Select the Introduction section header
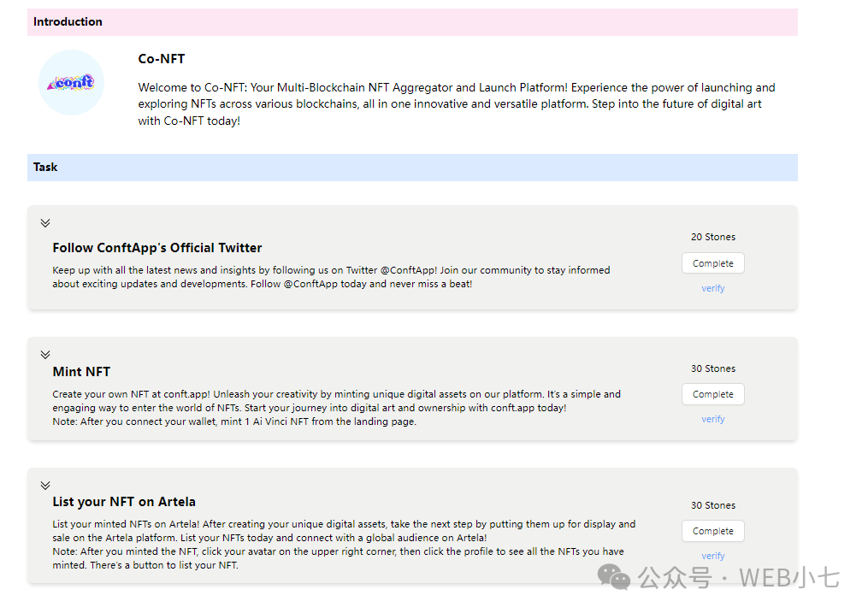This screenshot has width=868, height=613. pos(68,22)
